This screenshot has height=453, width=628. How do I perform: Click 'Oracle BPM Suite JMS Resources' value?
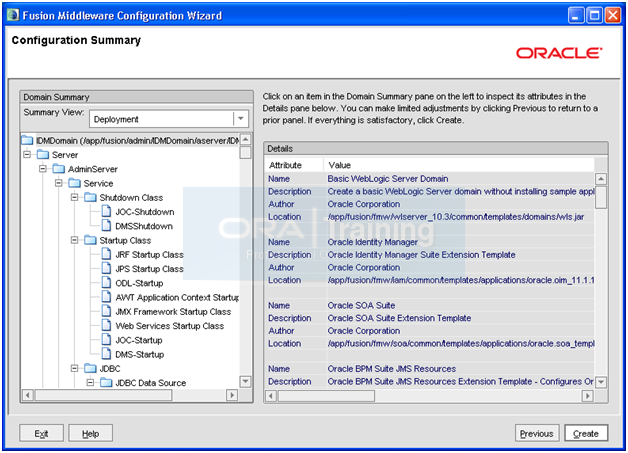(392, 368)
